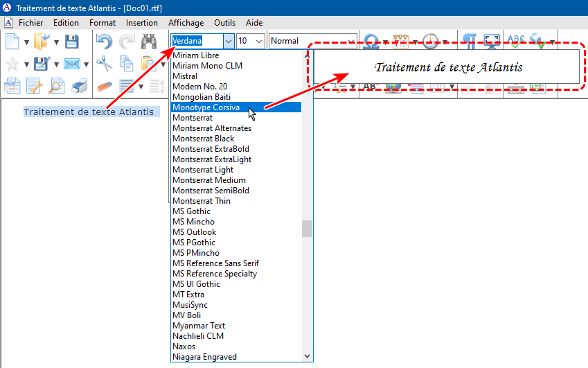Choose MS Reference Sans Serif font
Viewport: 588px width, 368px height.
pyautogui.click(x=236, y=263)
